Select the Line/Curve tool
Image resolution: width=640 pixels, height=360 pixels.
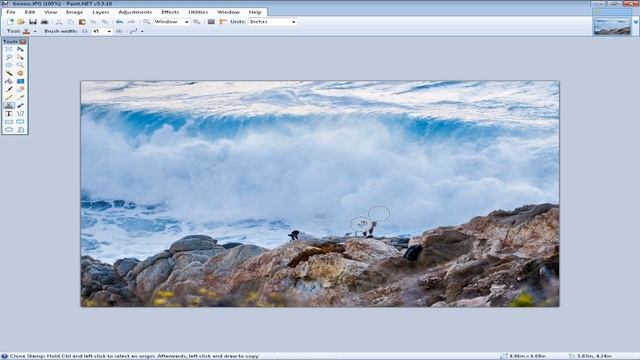click(20, 113)
